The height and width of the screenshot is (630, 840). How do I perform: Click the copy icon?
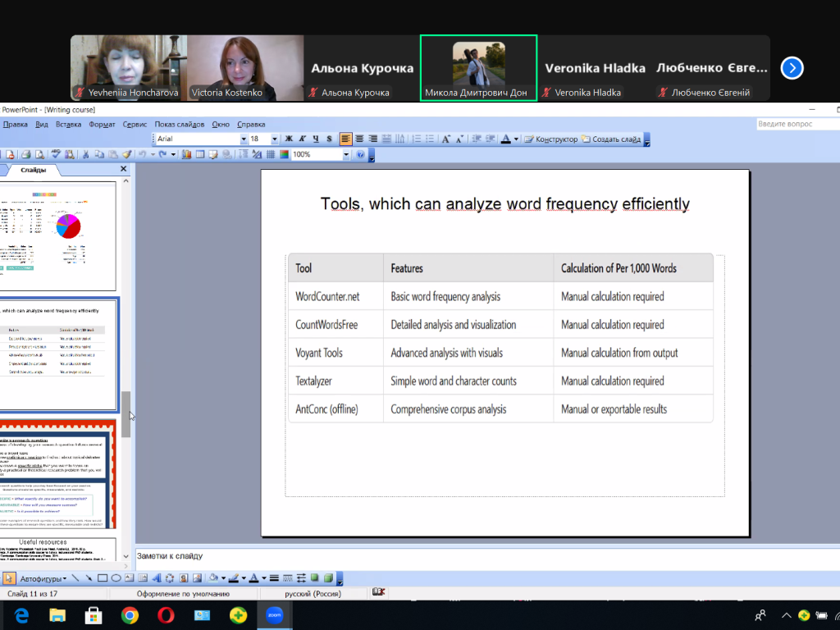(x=99, y=155)
